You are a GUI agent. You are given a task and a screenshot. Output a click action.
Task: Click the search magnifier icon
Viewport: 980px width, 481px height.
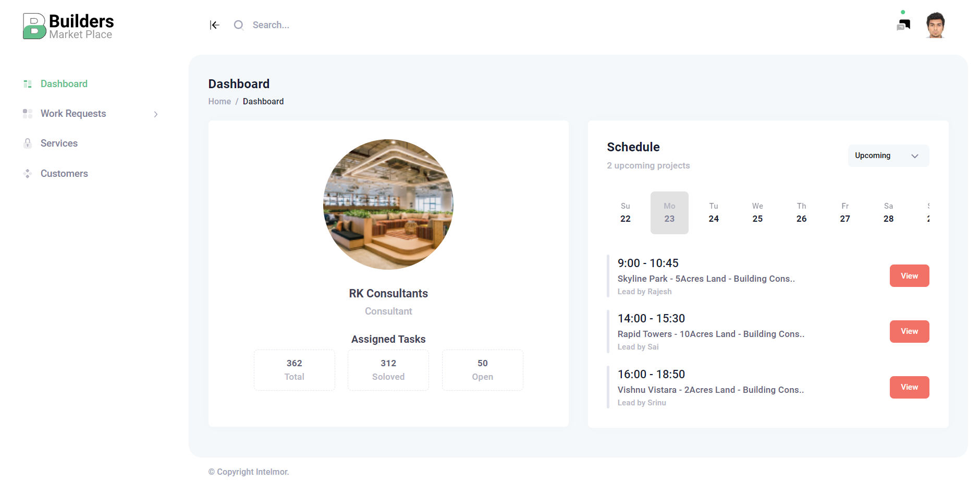[238, 25]
